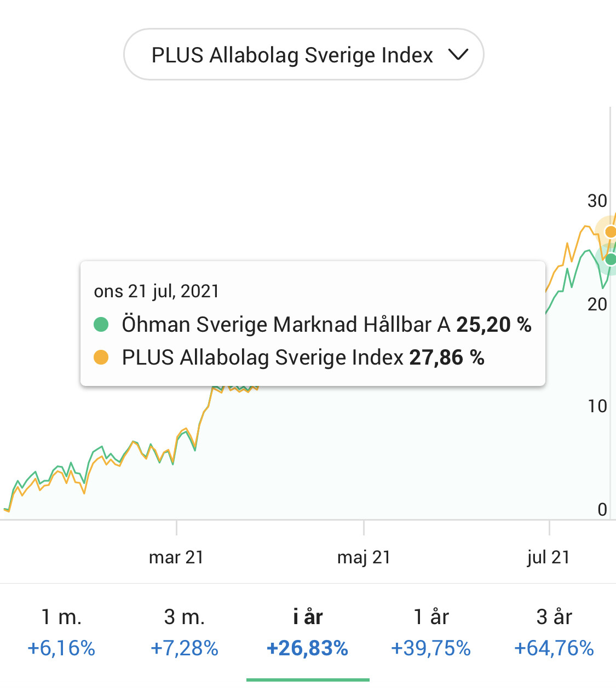
Task: Click the orange data point marker on chart
Action: point(611,232)
